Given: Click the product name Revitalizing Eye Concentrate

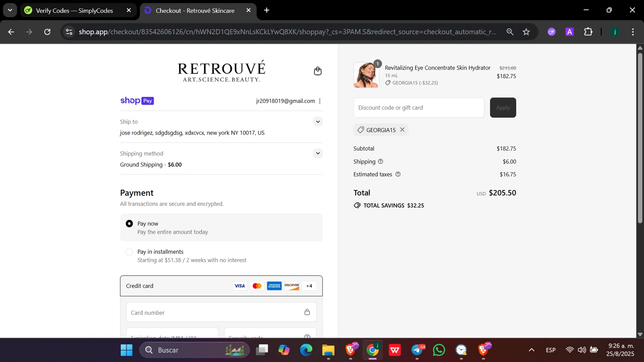Looking at the screenshot, I should point(437,68).
